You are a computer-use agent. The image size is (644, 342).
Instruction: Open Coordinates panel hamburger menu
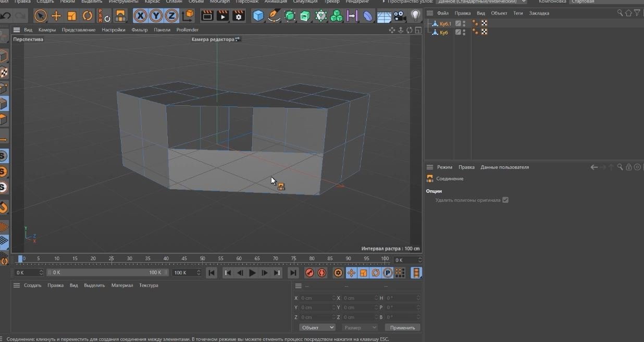[x=298, y=286]
